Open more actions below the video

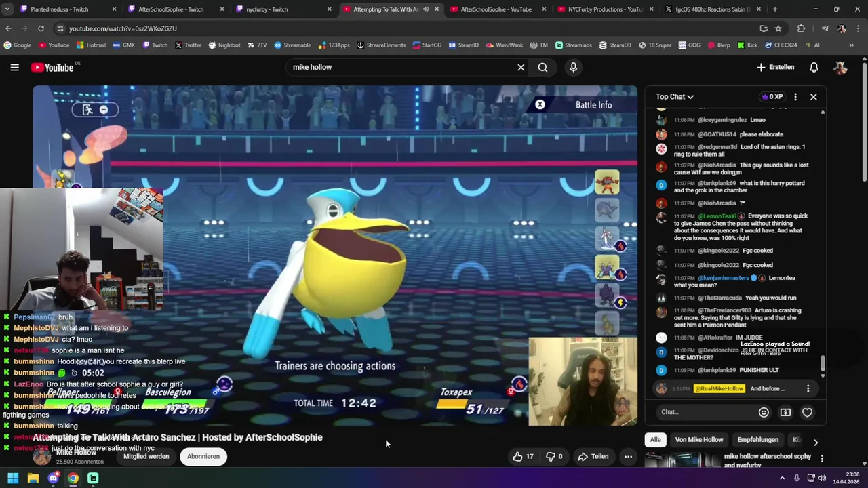(x=628, y=456)
